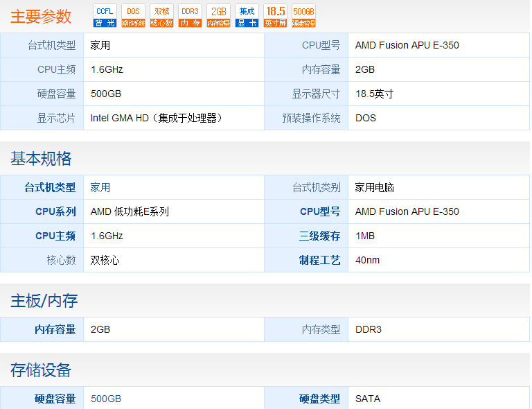Select the 基本规格 section heading
The image size is (532, 409).
41,159
